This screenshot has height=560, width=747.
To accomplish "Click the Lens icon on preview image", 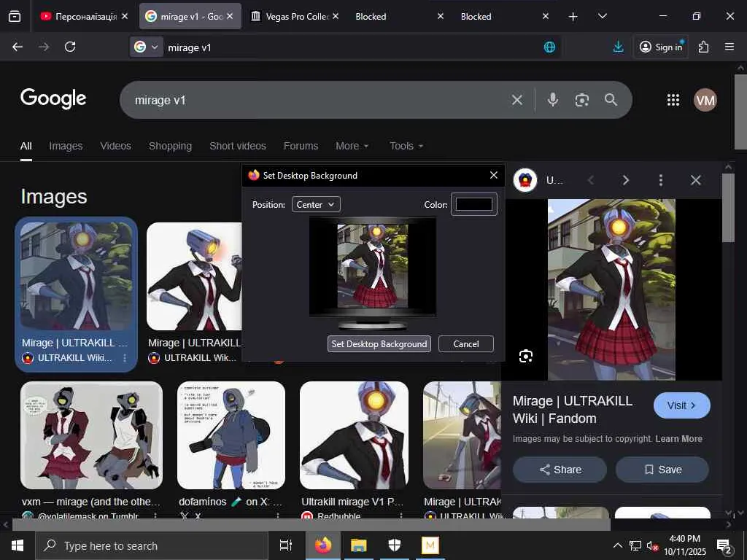I will pyautogui.click(x=526, y=356).
